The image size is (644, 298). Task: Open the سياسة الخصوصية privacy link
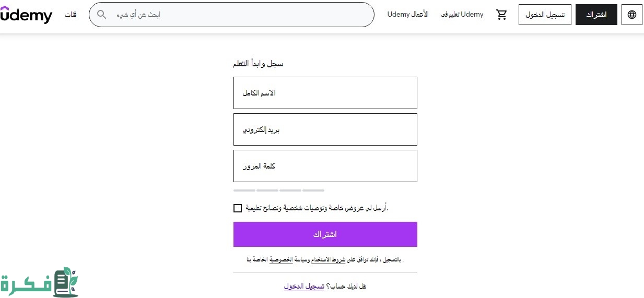tap(281, 259)
